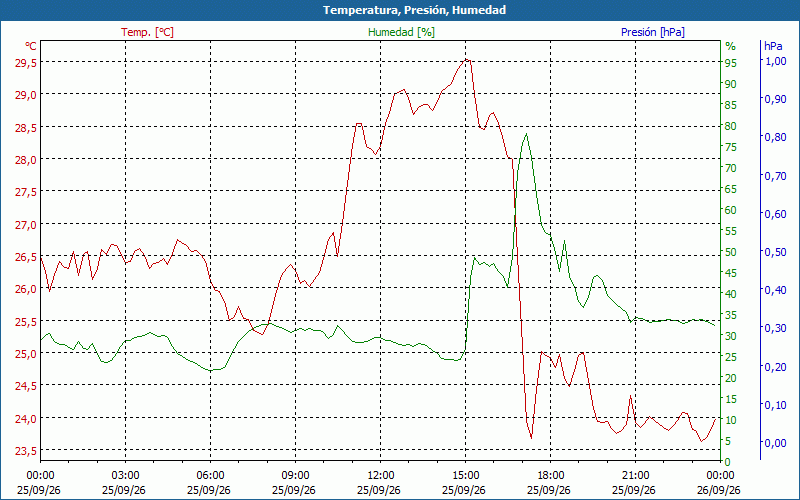Click the blue 'hPa' unit label
Viewport: 800px width, 500px height.
[773, 46]
